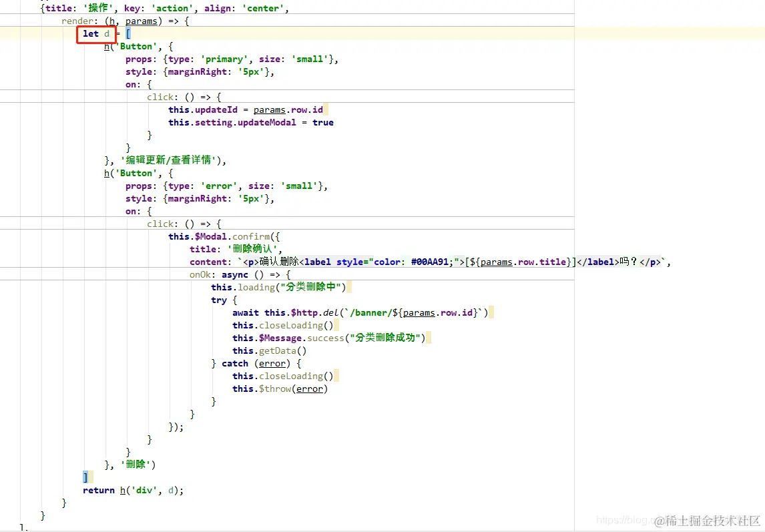Click this.getData() call
The width and height of the screenshot is (765, 532).
tap(269, 351)
